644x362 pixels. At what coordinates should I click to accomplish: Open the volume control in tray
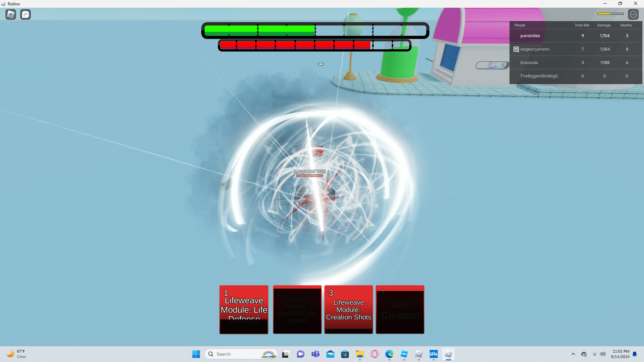click(603, 354)
